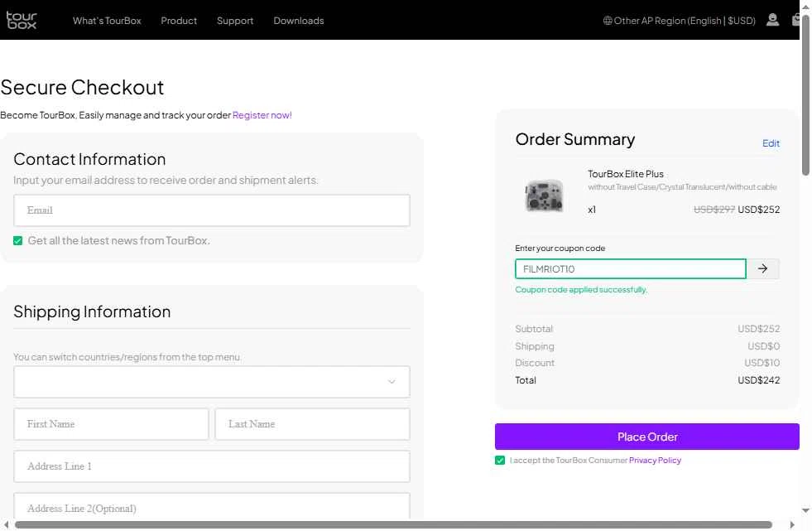Viewport: 812px width, 531px height.
Task: Open the What's TourBox menu
Action: click(107, 21)
